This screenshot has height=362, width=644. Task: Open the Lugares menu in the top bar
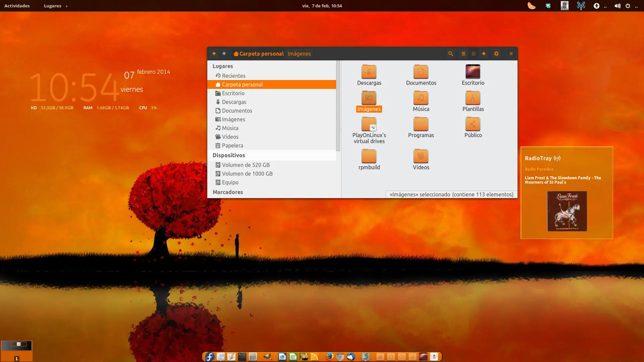coord(53,6)
